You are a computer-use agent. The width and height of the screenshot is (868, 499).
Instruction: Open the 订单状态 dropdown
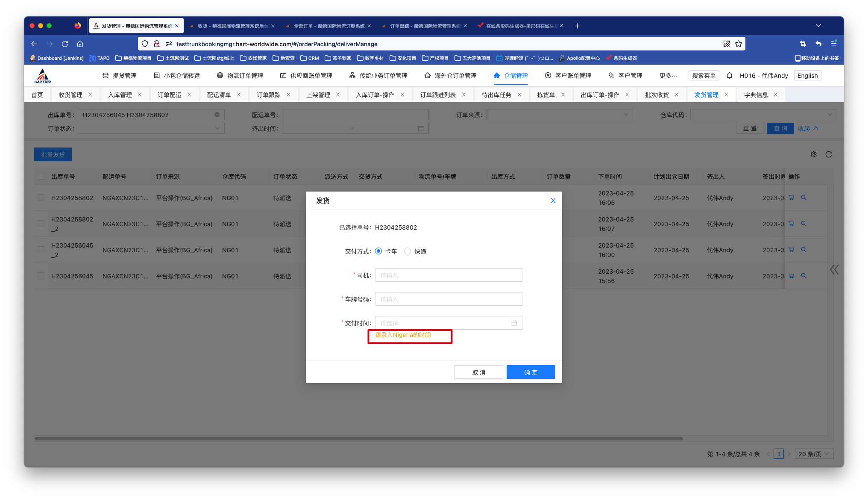(151, 128)
